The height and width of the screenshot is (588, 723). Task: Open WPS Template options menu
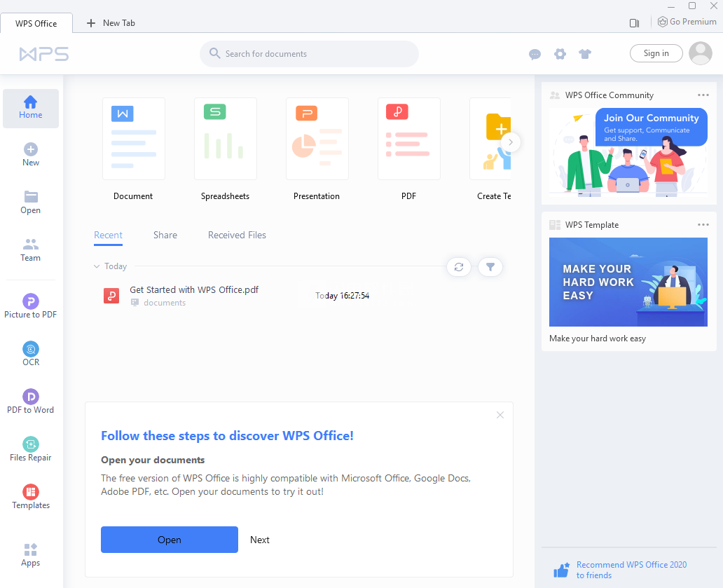point(703,224)
